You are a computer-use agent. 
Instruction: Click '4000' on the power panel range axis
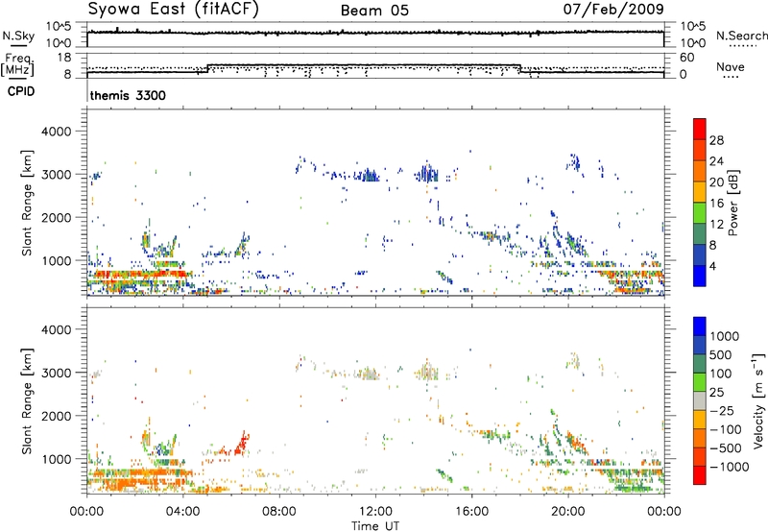click(57, 132)
